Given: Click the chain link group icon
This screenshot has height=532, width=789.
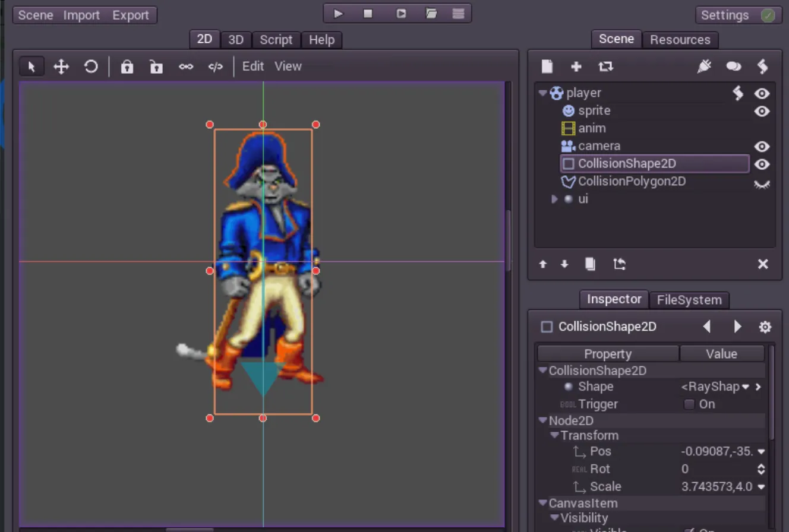Looking at the screenshot, I should (186, 66).
